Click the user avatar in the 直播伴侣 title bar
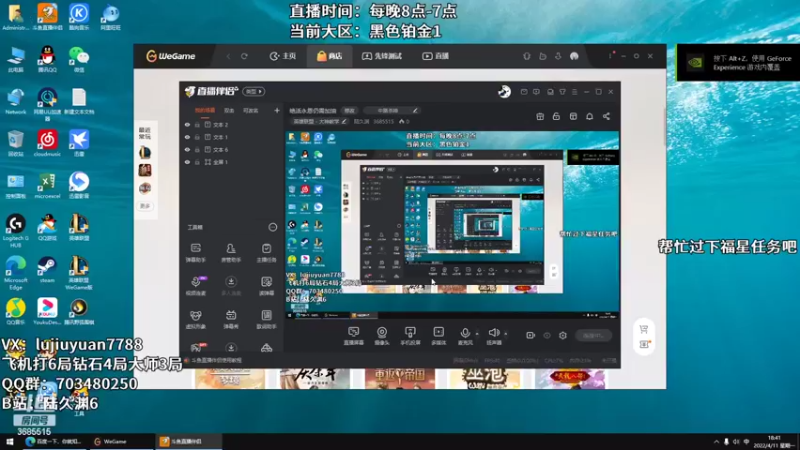This screenshot has width=800, height=450. [504, 92]
